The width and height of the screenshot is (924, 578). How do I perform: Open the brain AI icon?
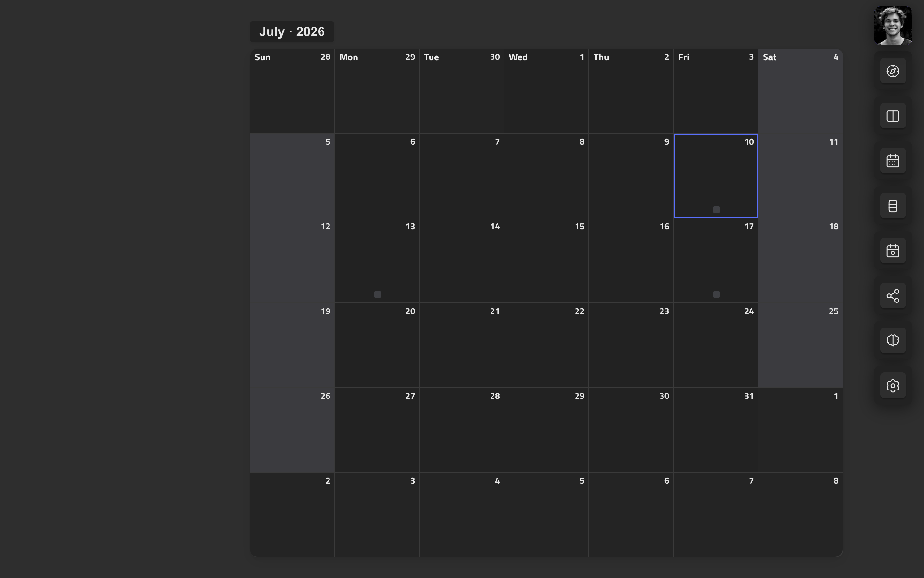coord(893,341)
